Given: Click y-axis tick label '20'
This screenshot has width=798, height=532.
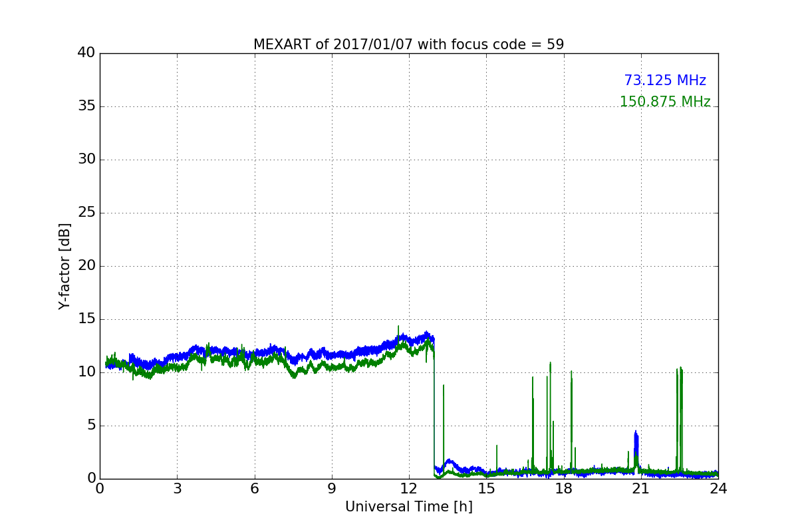Looking at the screenshot, I should pos(86,266).
